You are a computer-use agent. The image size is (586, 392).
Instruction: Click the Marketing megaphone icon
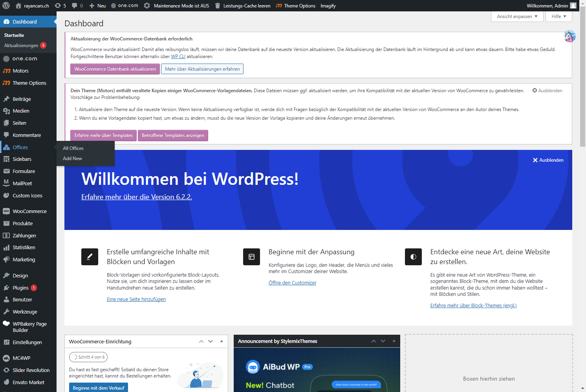tap(6, 260)
